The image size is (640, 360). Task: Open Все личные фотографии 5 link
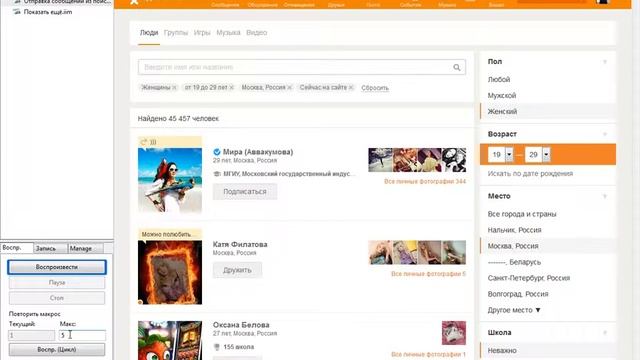click(x=428, y=274)
